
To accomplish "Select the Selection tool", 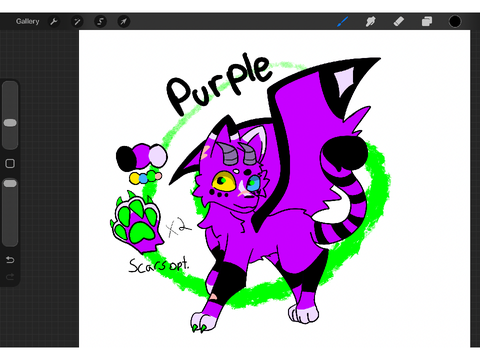I will point(100,22).
